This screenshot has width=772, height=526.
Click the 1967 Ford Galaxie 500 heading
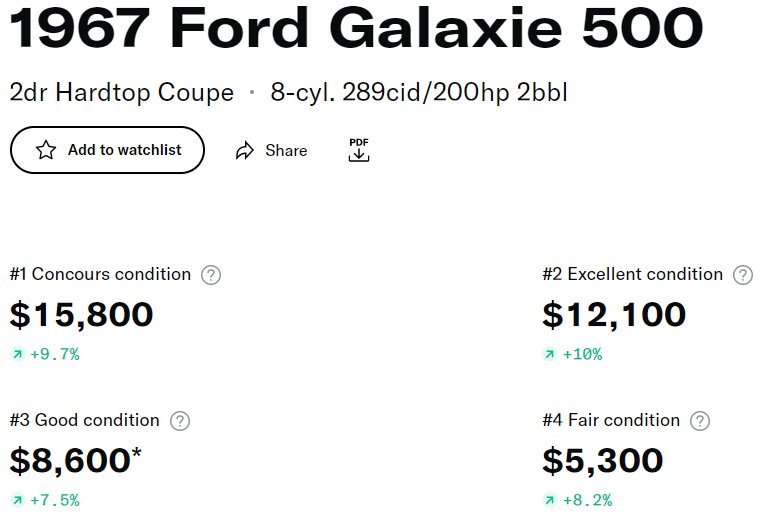click(356, 28)
